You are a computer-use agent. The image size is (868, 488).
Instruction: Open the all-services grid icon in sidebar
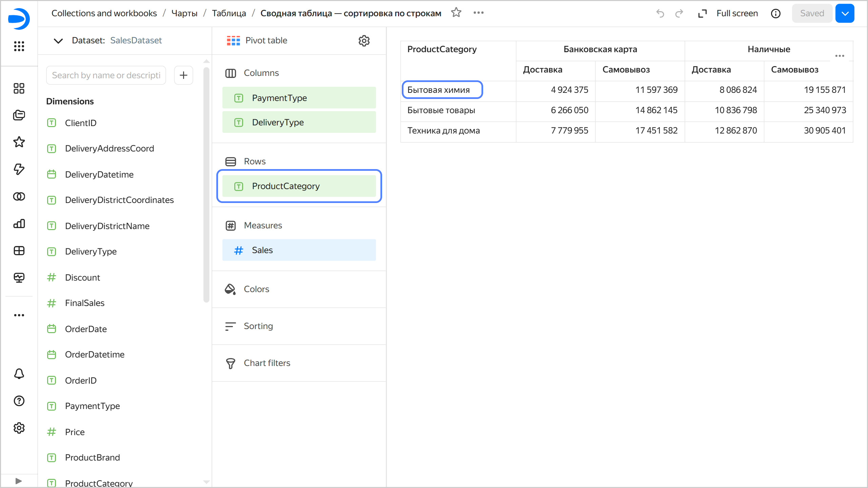coord(19,46)
